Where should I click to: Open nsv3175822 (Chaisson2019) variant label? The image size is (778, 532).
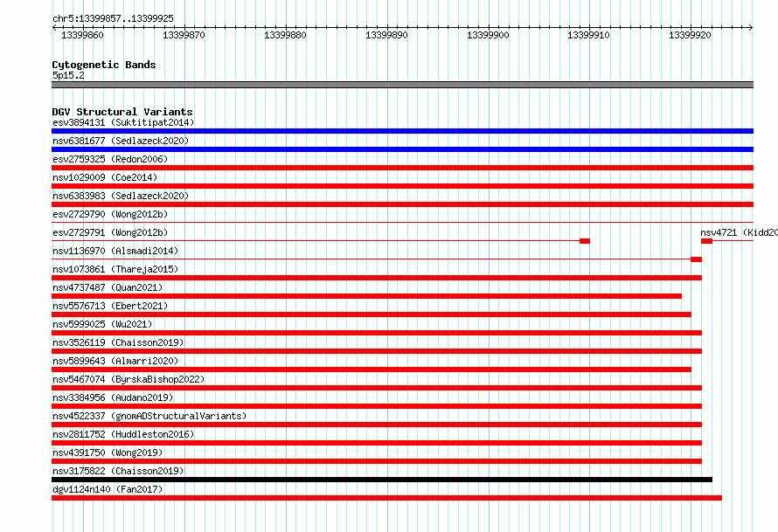118,471
